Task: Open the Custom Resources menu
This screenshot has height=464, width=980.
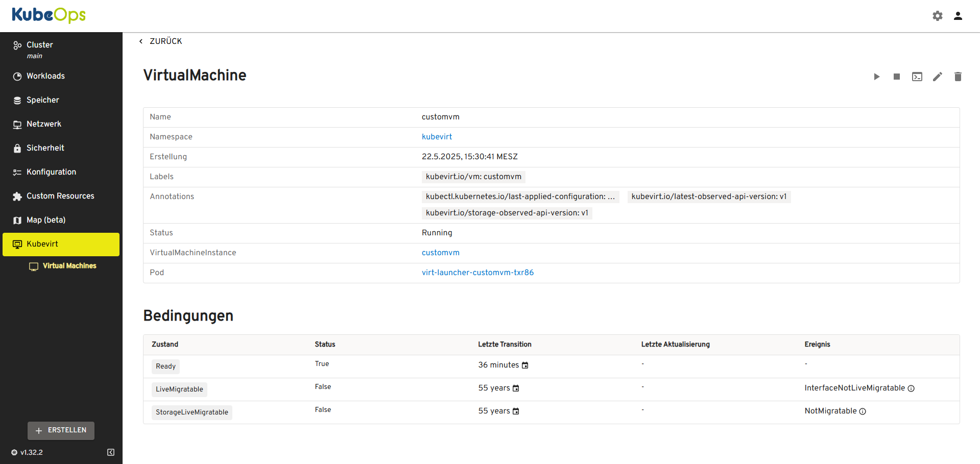Action: (x=60, y=196)
